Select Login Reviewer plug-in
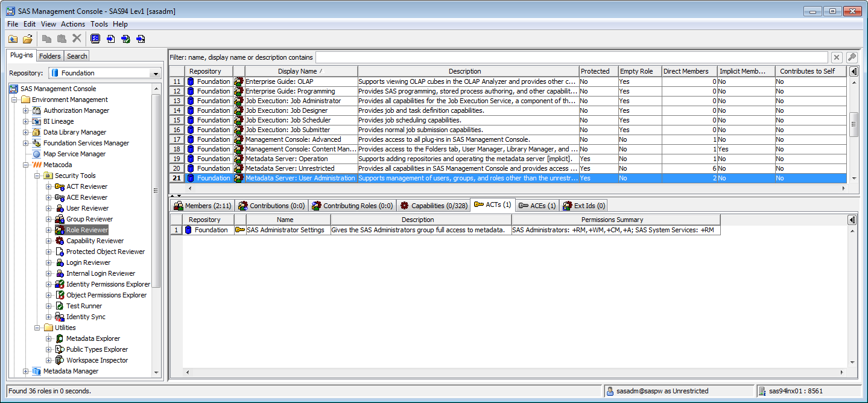Viewport: 868px width, 403px height. click(88, 262)
